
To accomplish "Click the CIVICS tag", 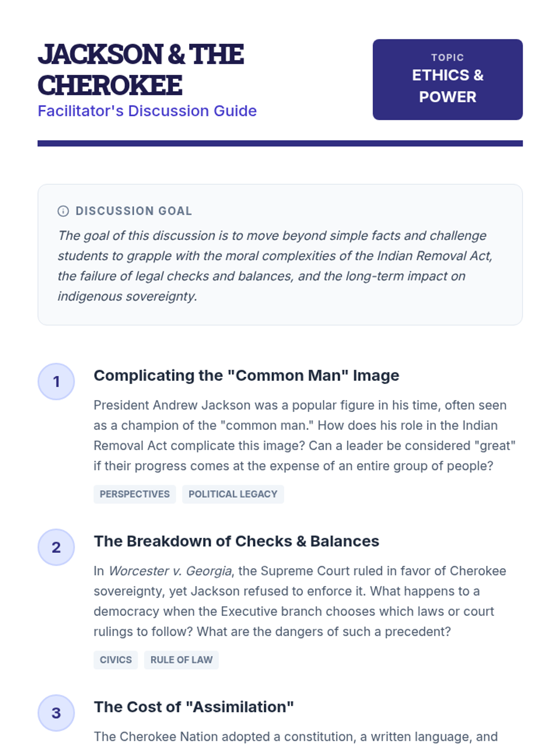I will coord(116,660).
